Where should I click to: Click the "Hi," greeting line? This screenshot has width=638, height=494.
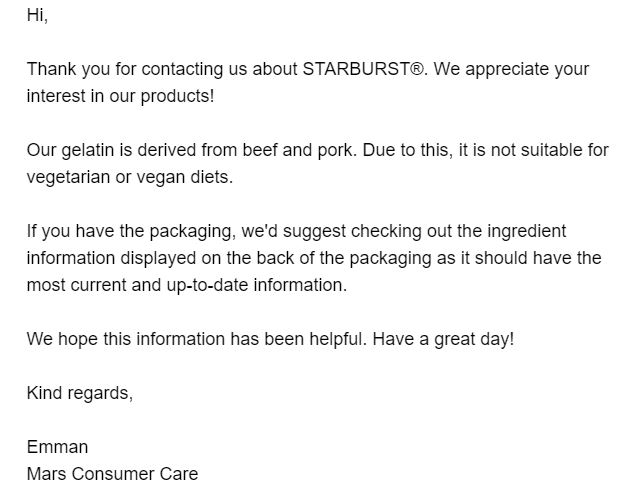pyautogui.click(x=37, y=15)
